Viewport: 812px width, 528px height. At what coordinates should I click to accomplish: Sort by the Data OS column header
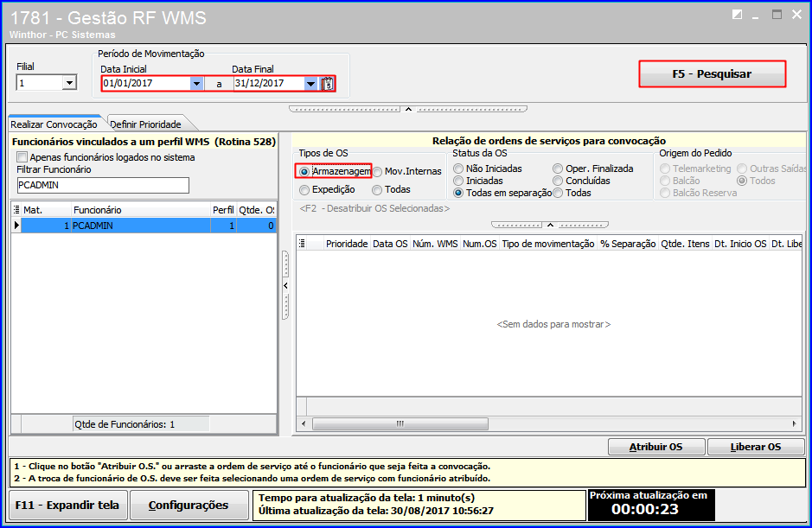click(x=390, y=244)
